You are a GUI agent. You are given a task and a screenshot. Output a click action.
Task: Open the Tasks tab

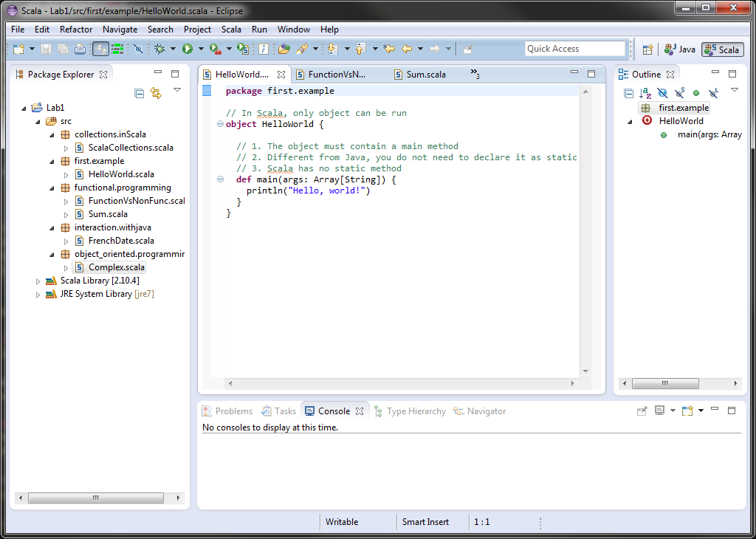point(279,411)
